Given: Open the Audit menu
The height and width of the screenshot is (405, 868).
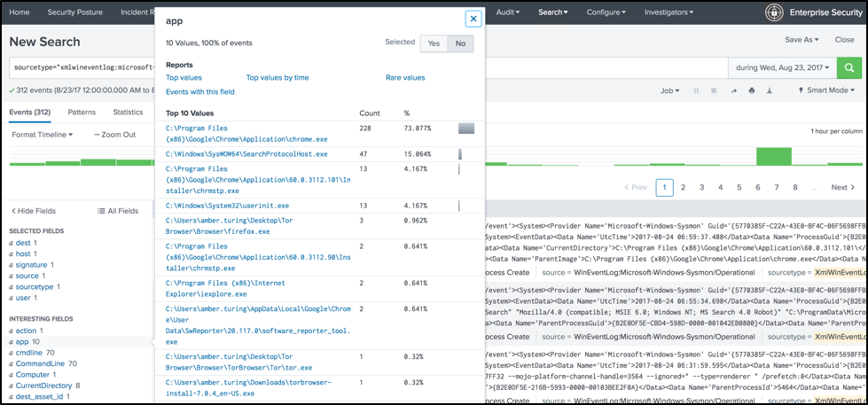Looking at the screenshot, I should (x=506, y=12).
